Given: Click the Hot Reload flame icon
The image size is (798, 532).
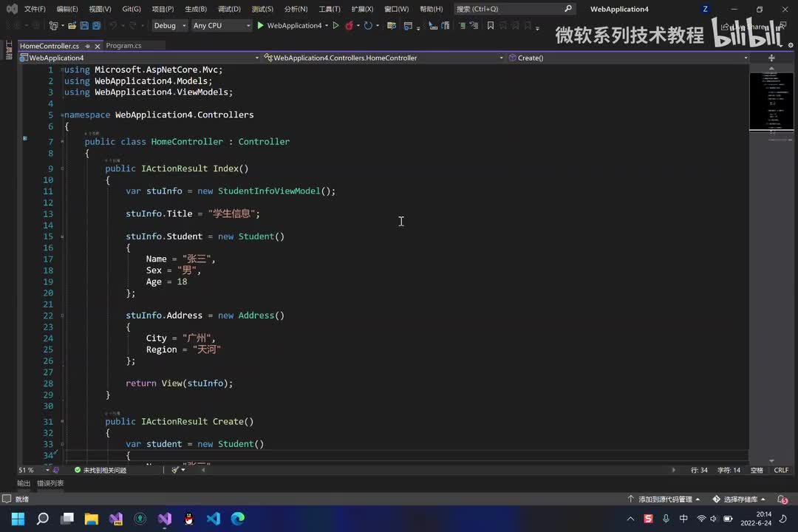Looking at the screenshot, I should point(349,25).
